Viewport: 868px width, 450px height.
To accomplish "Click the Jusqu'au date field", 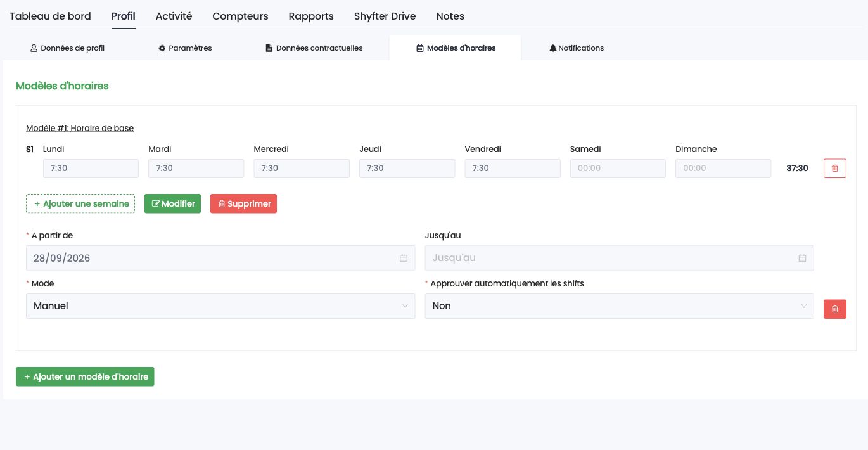I will point(619,258).
